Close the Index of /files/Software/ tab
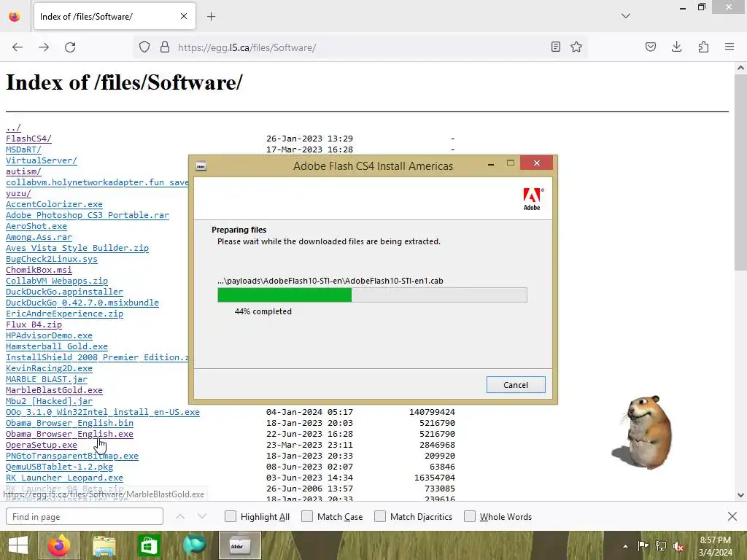 coord(184,16)
